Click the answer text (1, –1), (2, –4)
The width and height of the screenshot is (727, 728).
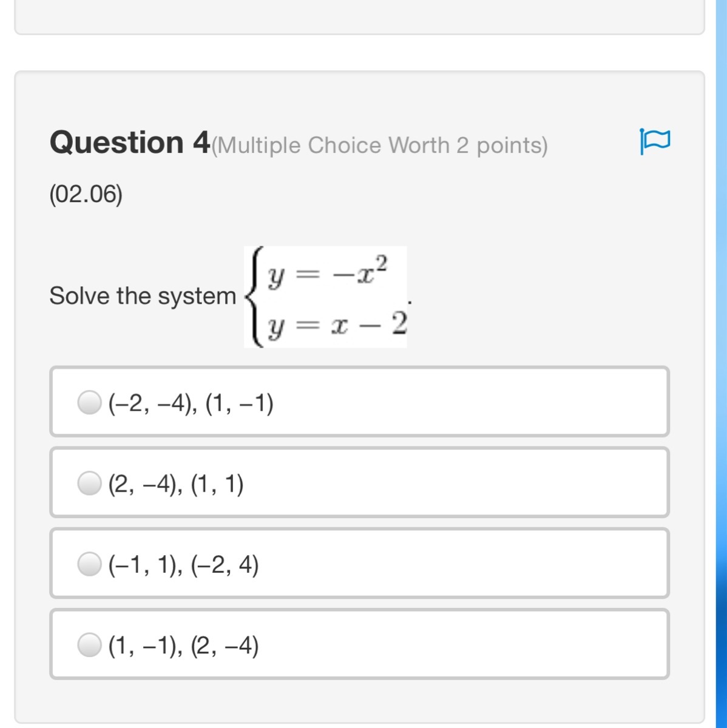(x=183, y=645)
